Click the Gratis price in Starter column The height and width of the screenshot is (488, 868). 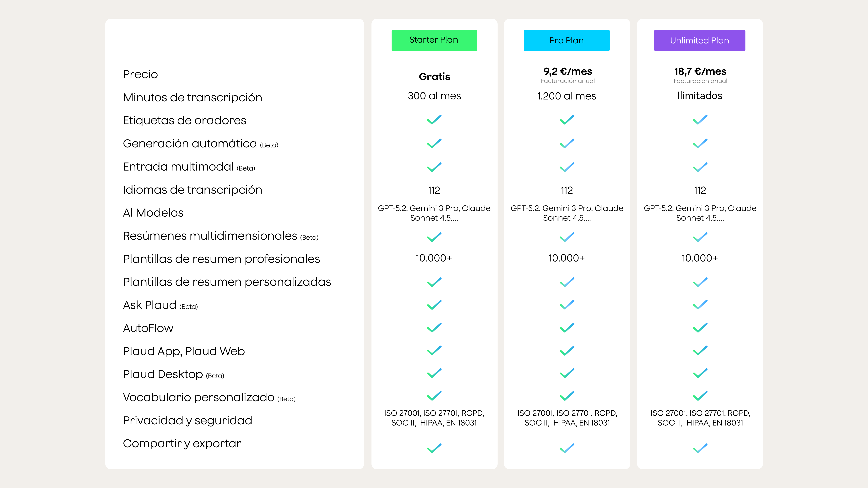coord(434,77)
